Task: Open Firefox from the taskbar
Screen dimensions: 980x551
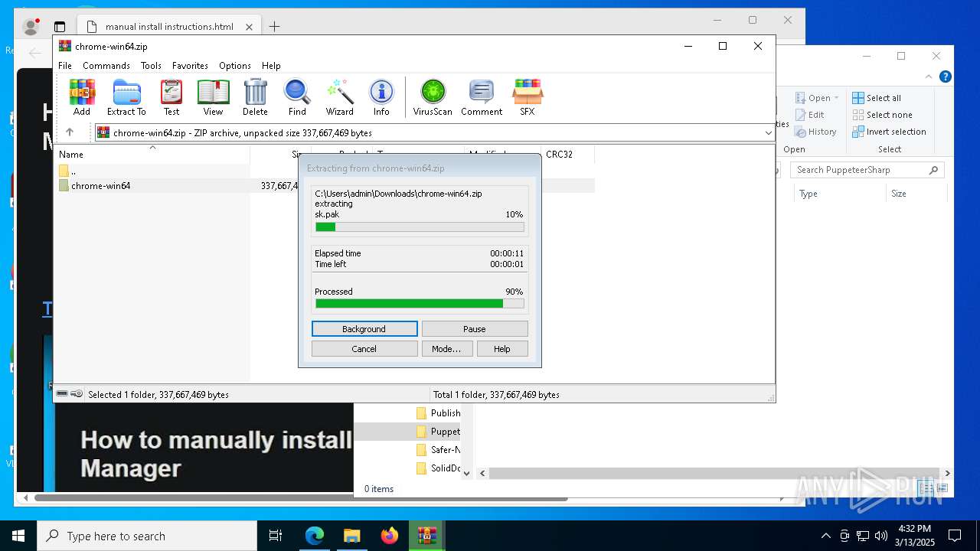Action: [390, 536]
